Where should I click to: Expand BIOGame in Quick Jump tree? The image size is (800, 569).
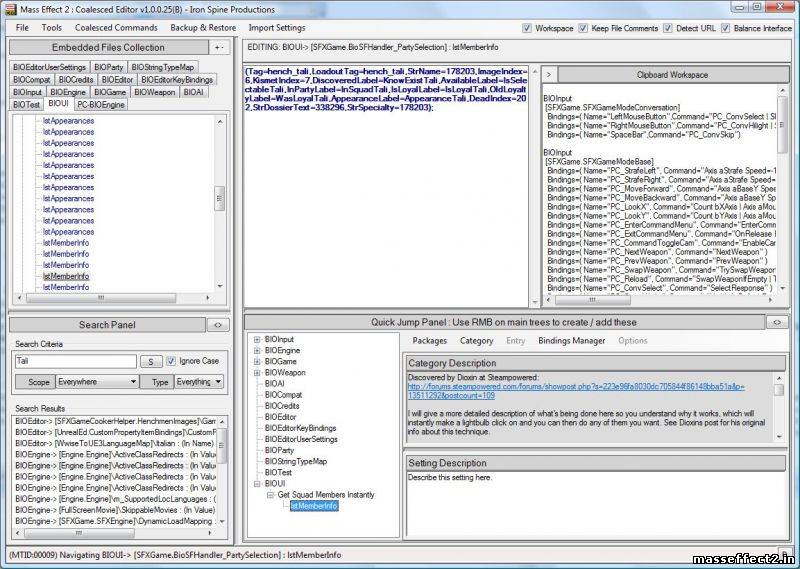click(257, 362)
